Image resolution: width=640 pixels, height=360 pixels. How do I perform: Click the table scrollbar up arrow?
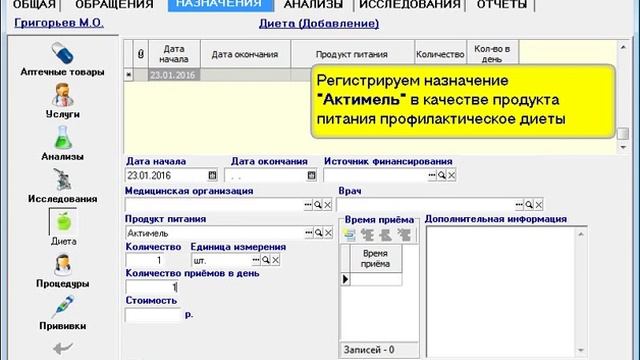point(623,47)
